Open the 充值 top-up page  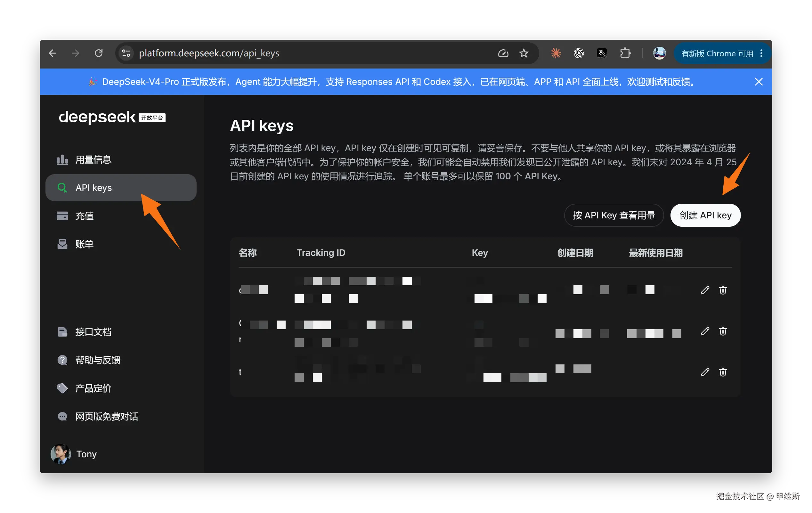coord(121,216)
